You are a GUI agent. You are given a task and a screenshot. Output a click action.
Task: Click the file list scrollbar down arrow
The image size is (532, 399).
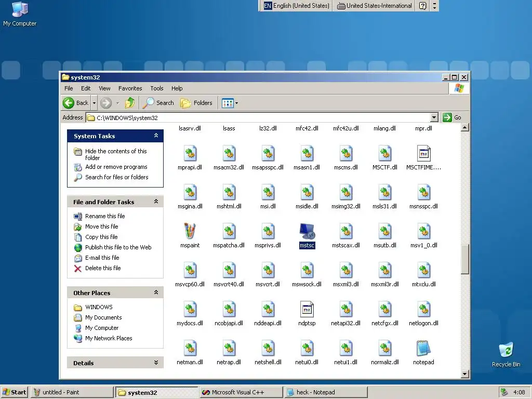465,374
